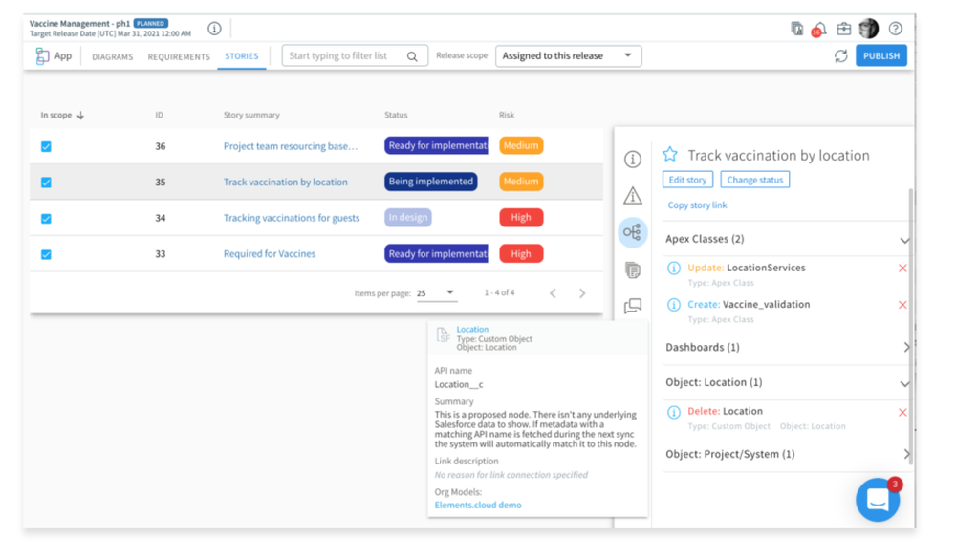Click the PUBLISH button
Viewport: 956px width, 560px height.
point(880,55)
